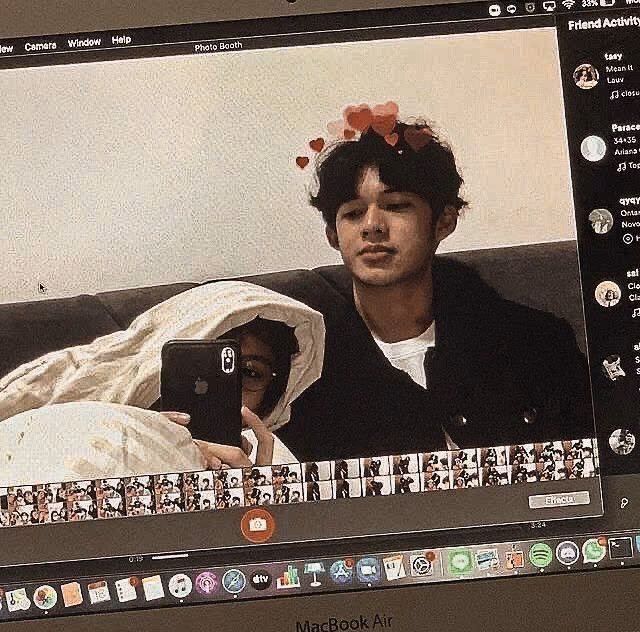Open the Window menu
The width and height of the screenshot is (640, 632).
coord(84,42)
